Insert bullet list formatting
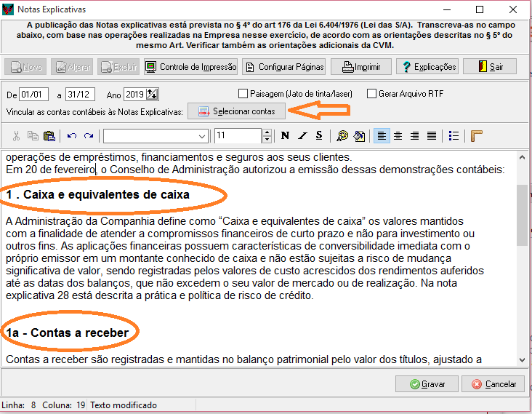The width and height of the screenshot is (532, 414). [x=454, y=136]
